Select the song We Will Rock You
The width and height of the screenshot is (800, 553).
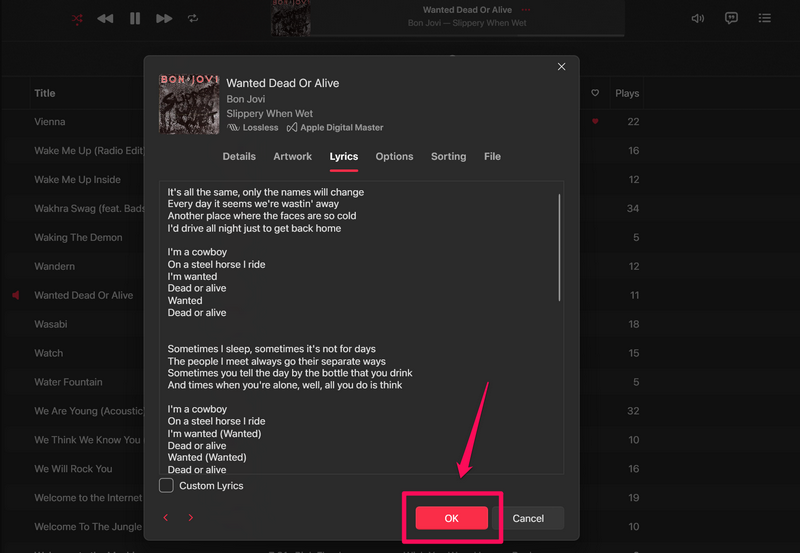73,469
